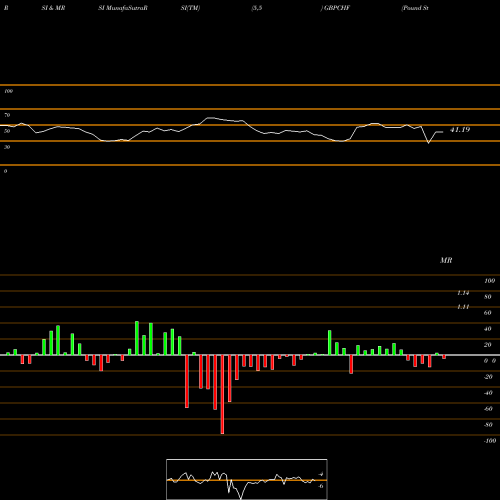This screenshot has width=500, height=500.
Task: Click the longest red histogram bar
Action: point(222,394)
